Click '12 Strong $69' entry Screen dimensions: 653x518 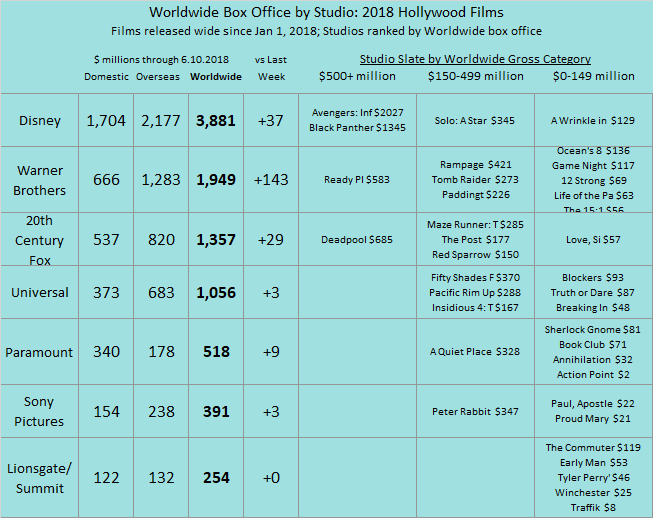click(x=593, y=181)
